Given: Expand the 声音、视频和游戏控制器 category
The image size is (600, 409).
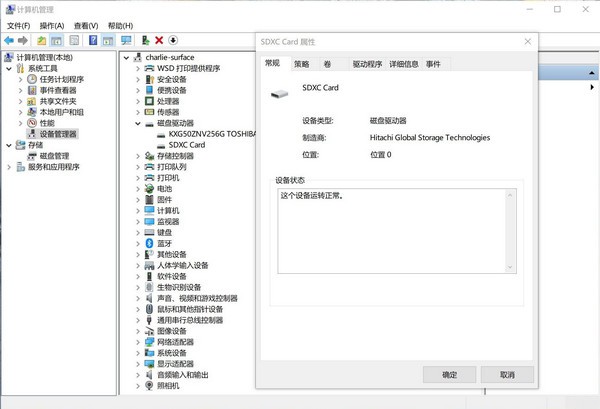Looking at the screenshot, I should [x=138, y=298].
